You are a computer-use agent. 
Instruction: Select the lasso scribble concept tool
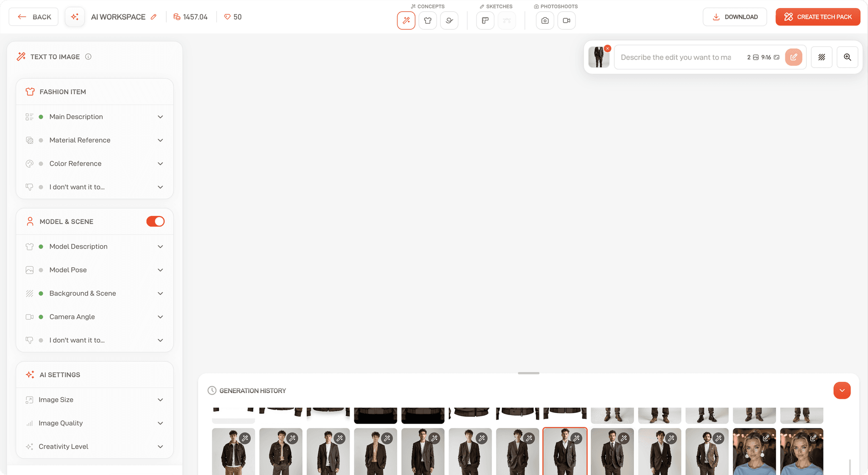click(449, 20)
